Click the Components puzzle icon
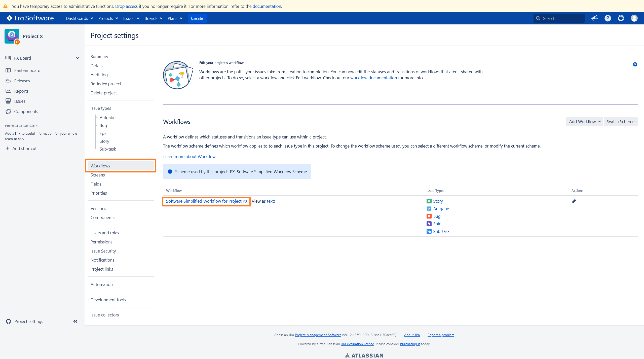This screenshot has width=644, height=359. click(x=8, y=111)
